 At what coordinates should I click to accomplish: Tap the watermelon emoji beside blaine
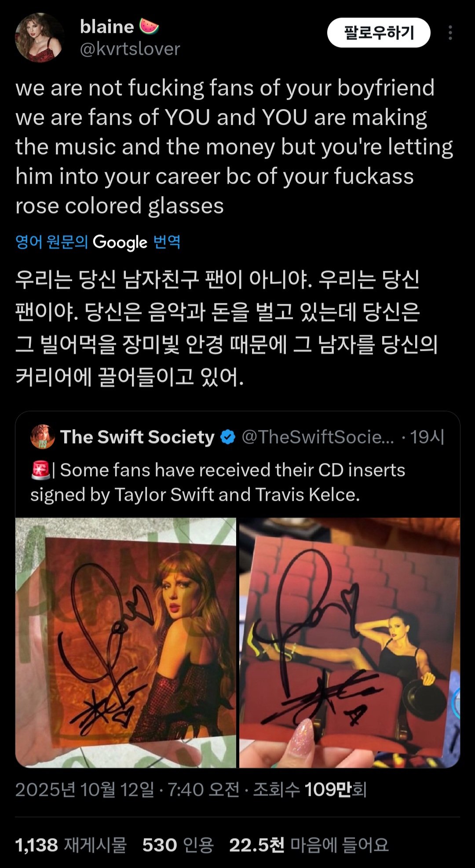[149, 26]
